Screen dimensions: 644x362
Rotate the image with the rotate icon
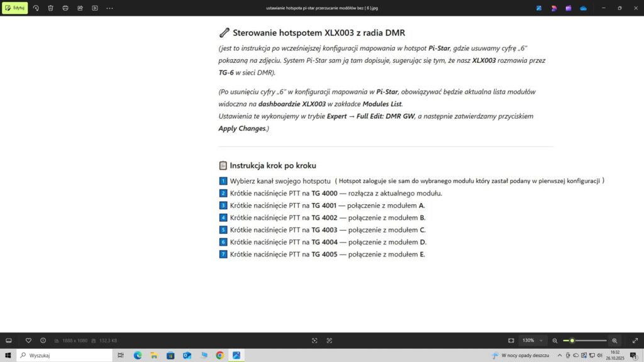(36, 8)
